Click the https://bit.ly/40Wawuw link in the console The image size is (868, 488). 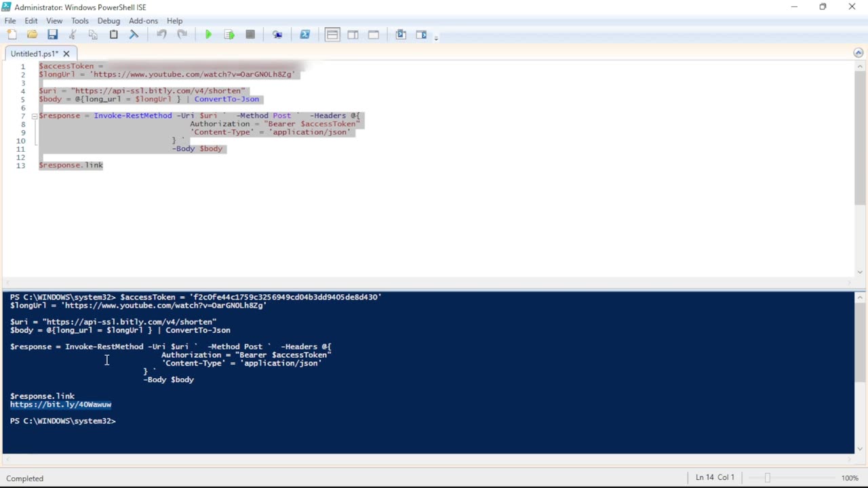click(x=60, y=405)
